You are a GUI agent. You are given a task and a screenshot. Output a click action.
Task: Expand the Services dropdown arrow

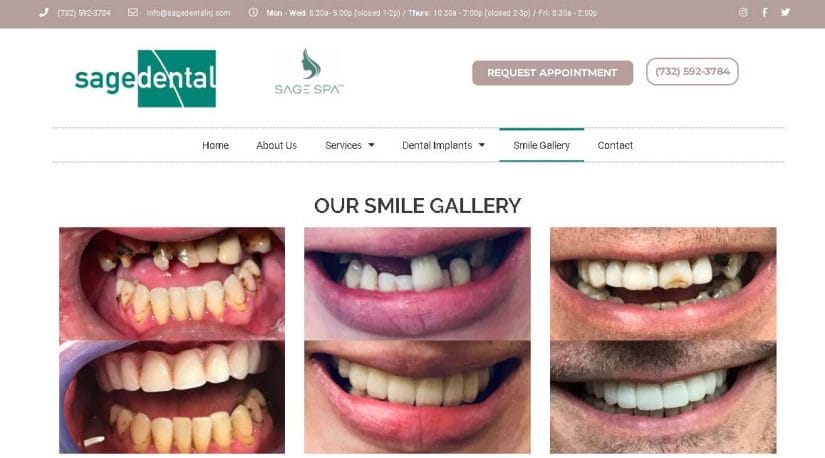371,145
